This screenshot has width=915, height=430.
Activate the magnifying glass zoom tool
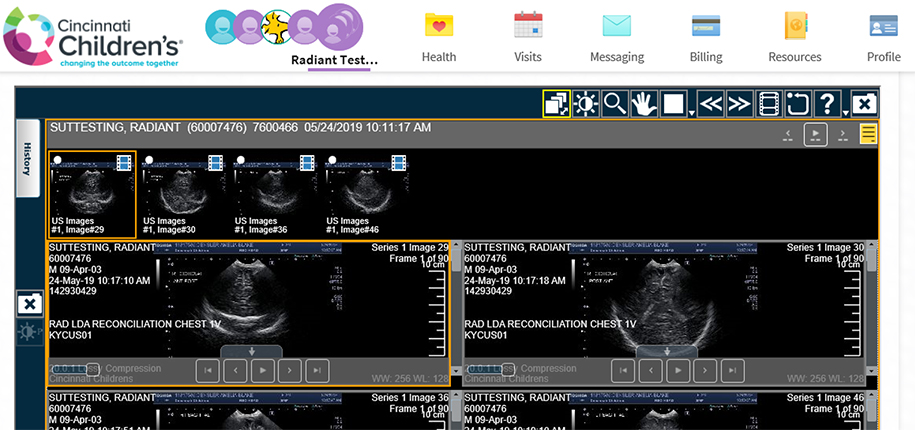pyautogui.click(x=615, y=104)
